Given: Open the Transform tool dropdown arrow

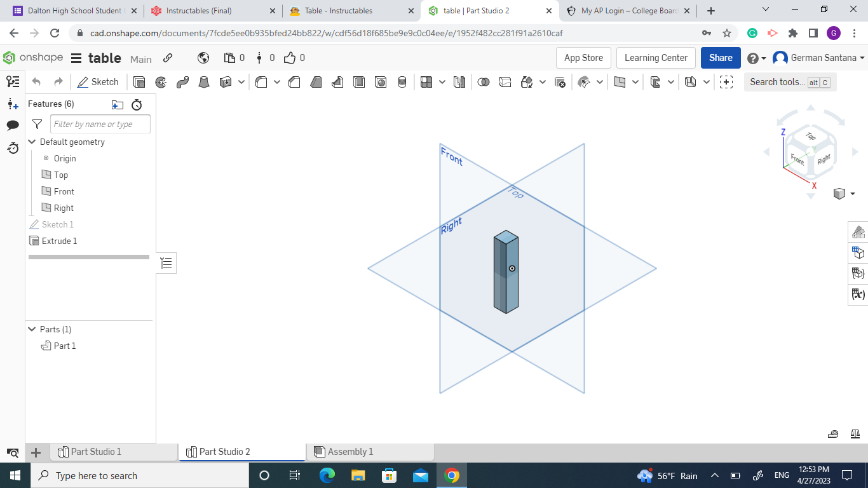Looking at the screenshot, I should tap(542, 81).
